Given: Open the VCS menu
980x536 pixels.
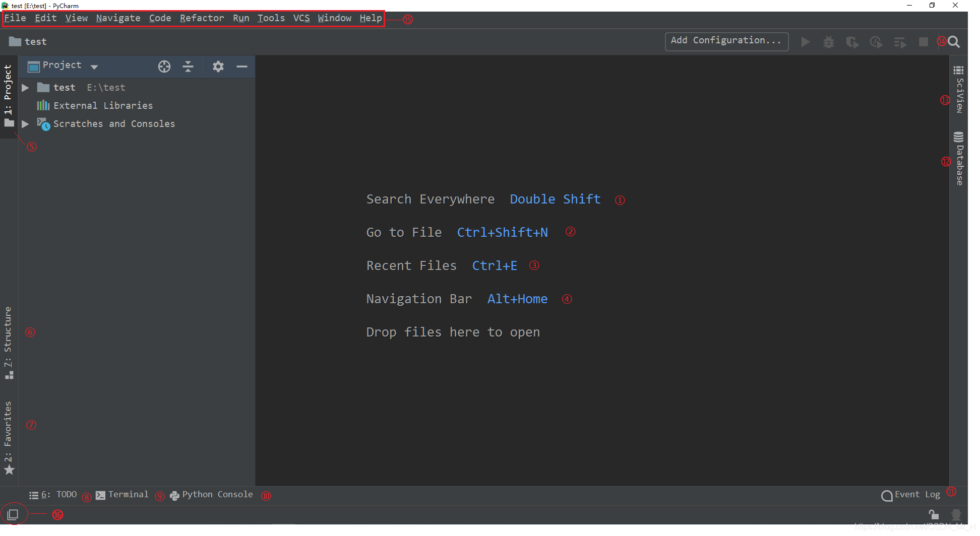Looking at the screenshot, I should coord(301,18).
